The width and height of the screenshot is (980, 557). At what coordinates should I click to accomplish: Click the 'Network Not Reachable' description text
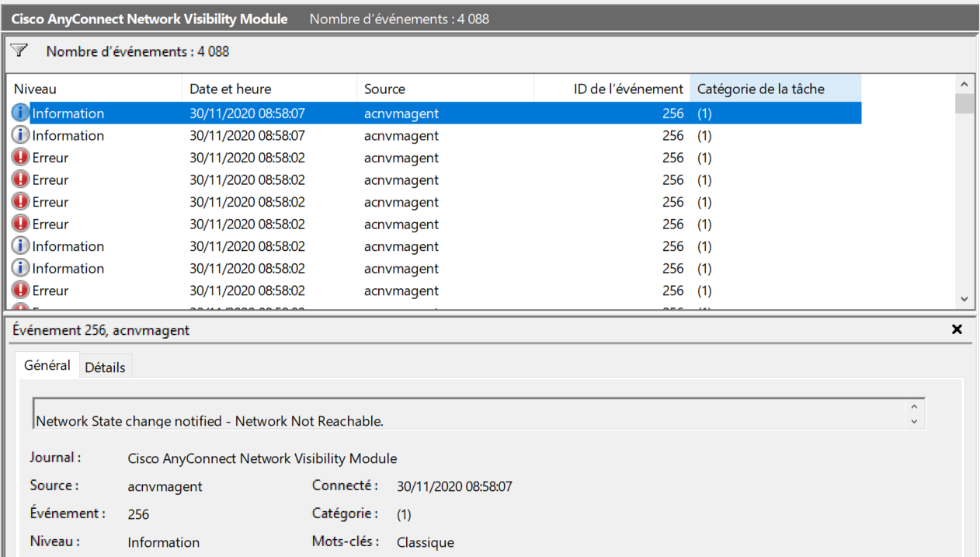click(x=210, y=421)
